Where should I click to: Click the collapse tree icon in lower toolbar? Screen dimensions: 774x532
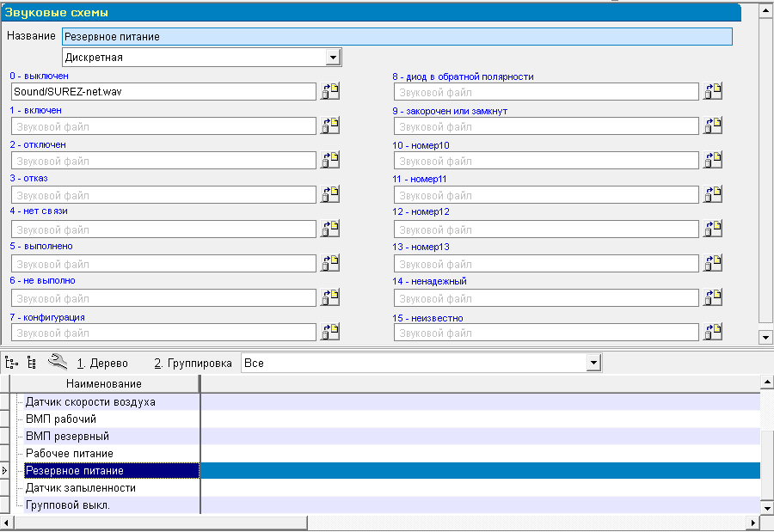[x=32, y=364]
